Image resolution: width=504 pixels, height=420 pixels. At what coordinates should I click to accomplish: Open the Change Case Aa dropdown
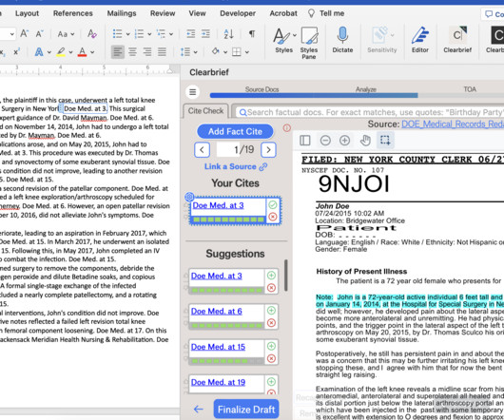click(x=66, y=33)
